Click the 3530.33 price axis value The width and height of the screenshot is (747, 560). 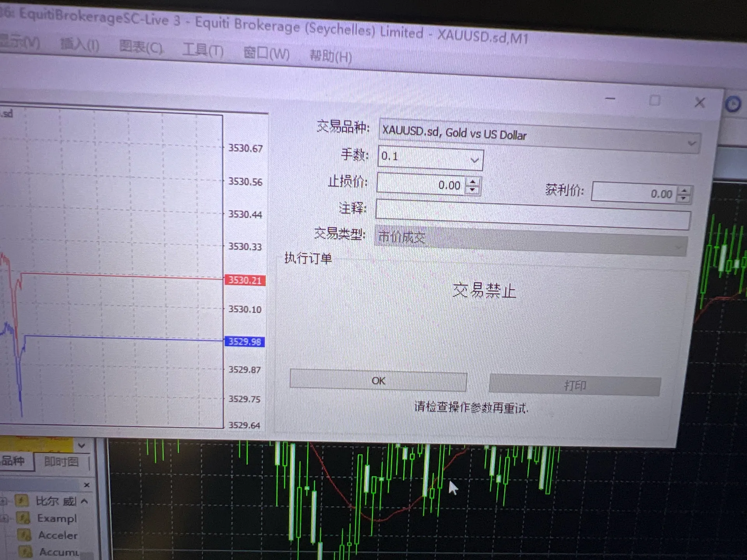(x=245, y=247)
